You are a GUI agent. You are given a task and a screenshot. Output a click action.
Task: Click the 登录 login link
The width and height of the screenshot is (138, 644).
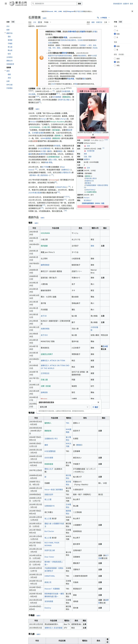131,4
